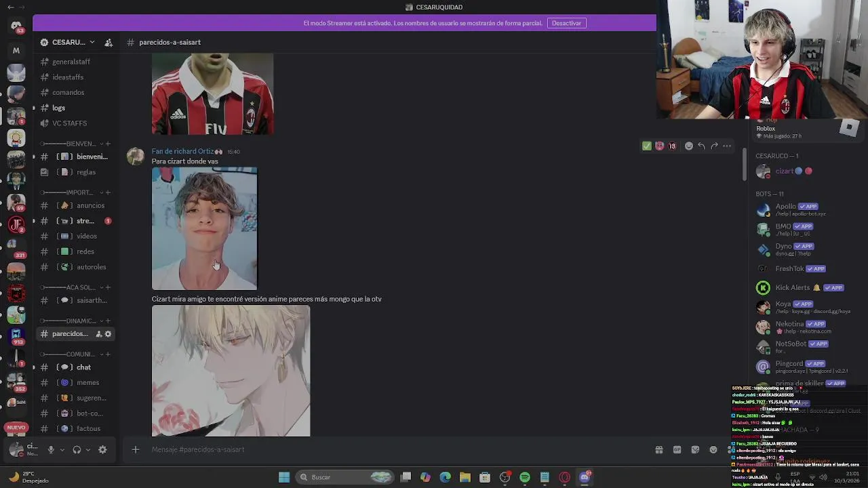The image size is (868, 488).
Task: Click Desactivar streamer mode button
Action: coord(566,23)
